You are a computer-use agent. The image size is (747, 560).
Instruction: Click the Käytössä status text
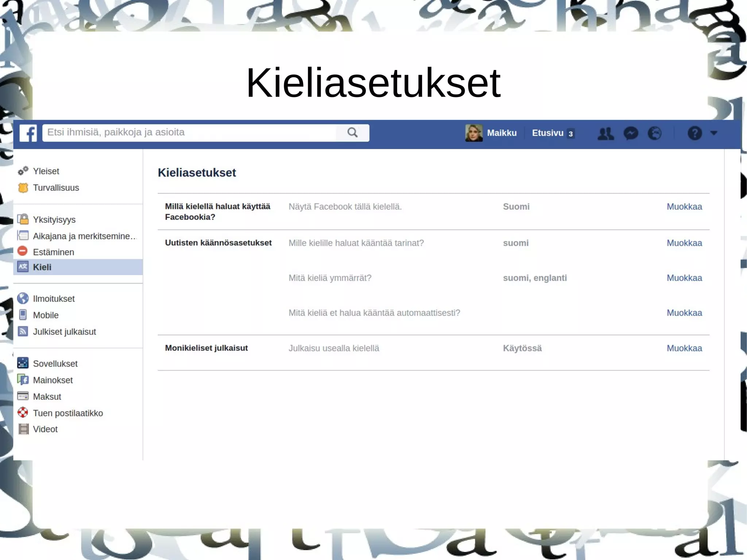tap(522, 348)
